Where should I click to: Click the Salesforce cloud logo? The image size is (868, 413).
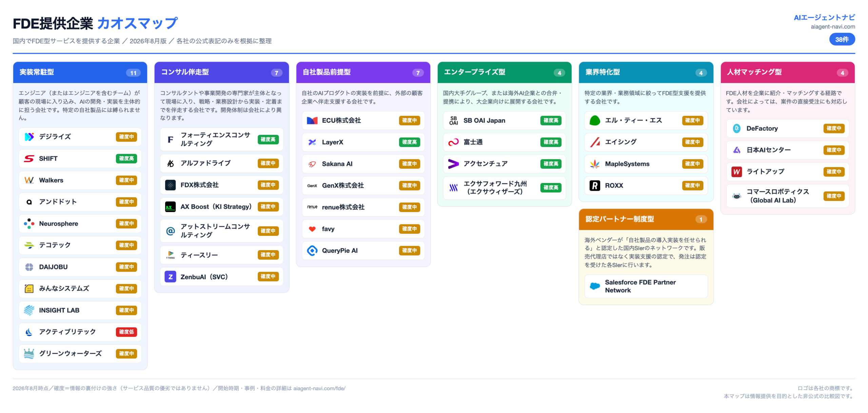tap(595, 286)
